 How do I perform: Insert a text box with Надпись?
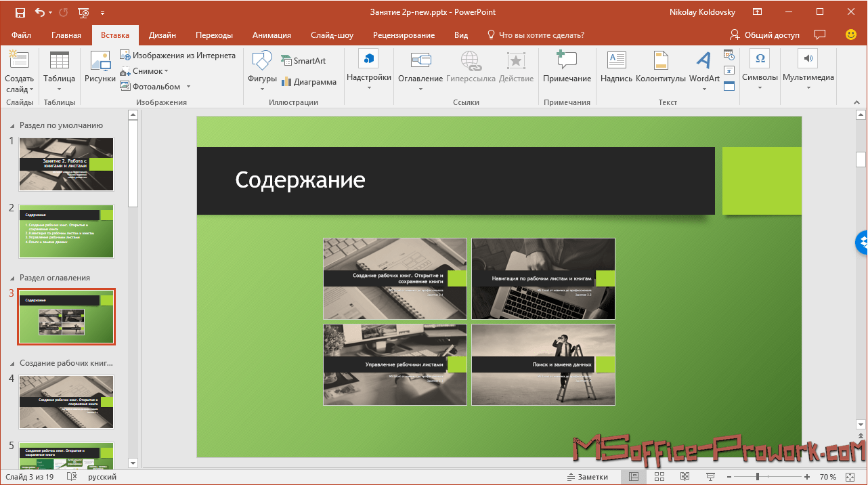(x=616, y=66)
